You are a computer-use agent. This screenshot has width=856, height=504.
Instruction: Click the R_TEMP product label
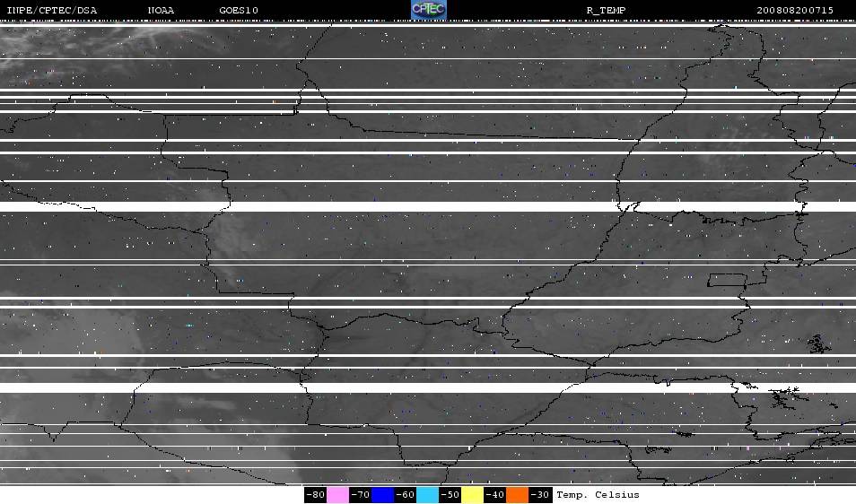click(x=606, y=11)
